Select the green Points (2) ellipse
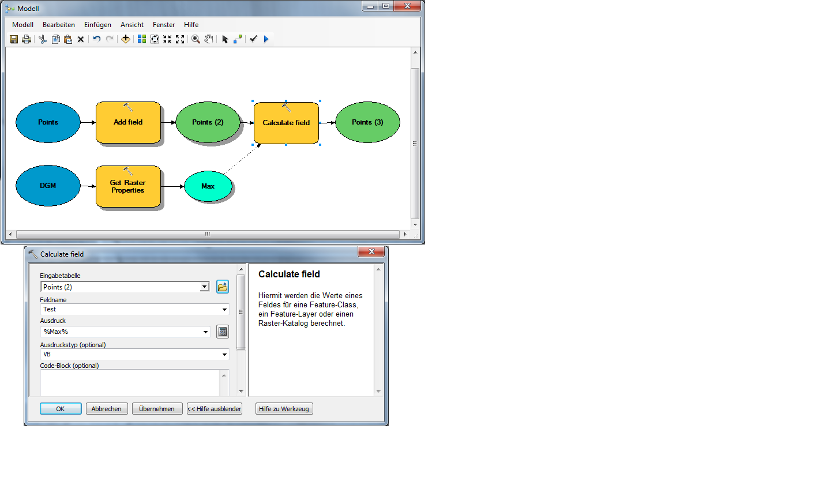The width and height of the screenshot is (834, 504). [x=208, y=122]
